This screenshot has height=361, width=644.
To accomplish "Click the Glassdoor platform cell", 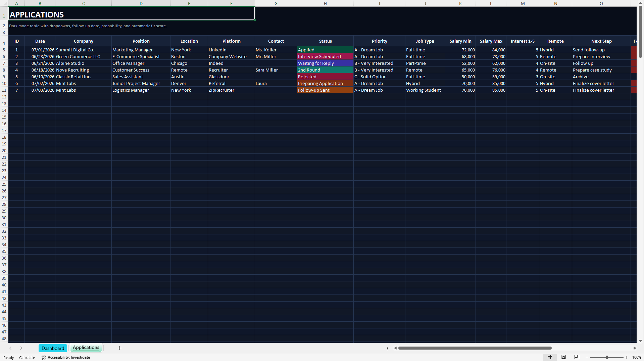I will point(231,77).
